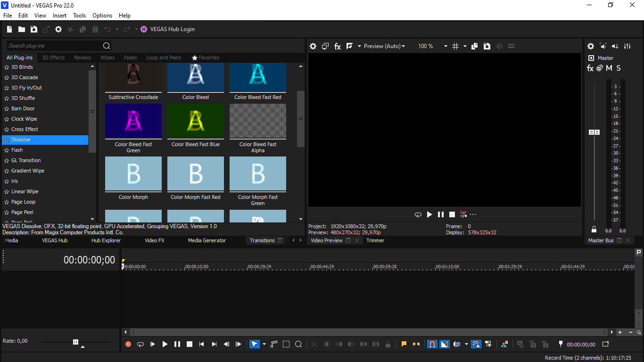The width and height of the screenshot is (644, 362).
Task: Switch to the Media Generator tab
Action: (x=207, y=240)
